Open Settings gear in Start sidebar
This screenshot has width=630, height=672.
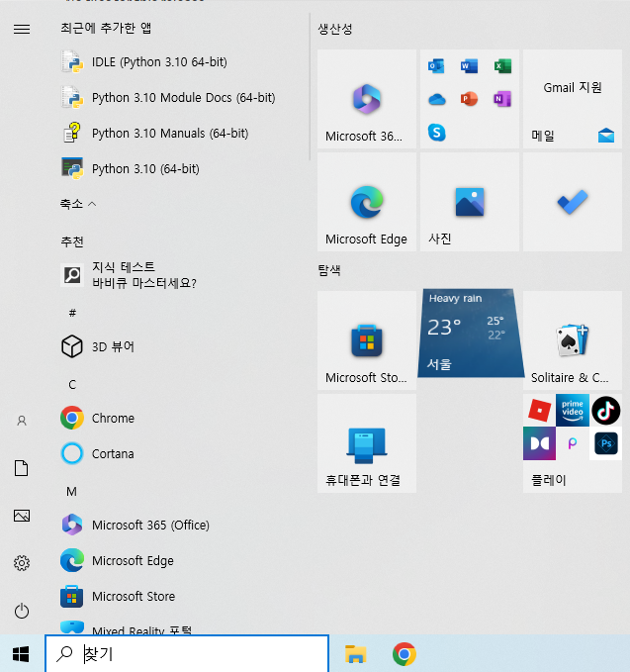pos(22,563)
